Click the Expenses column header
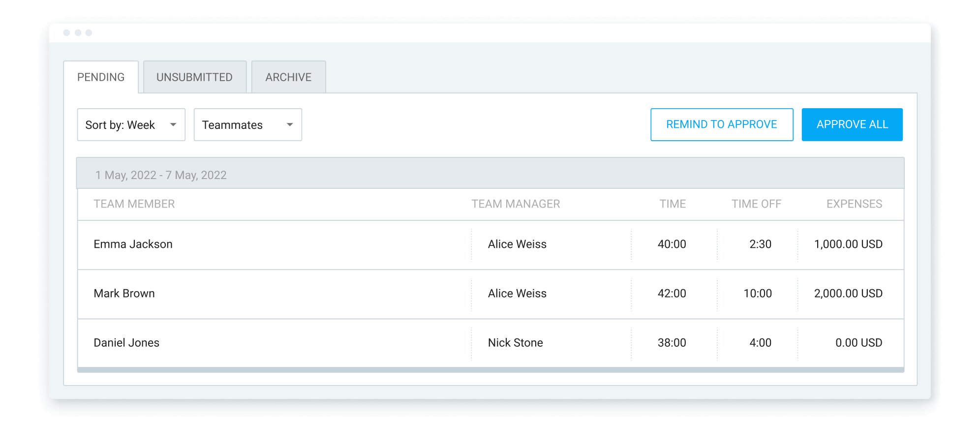This screenshot has width=980, height=423. tap(854, 204)
